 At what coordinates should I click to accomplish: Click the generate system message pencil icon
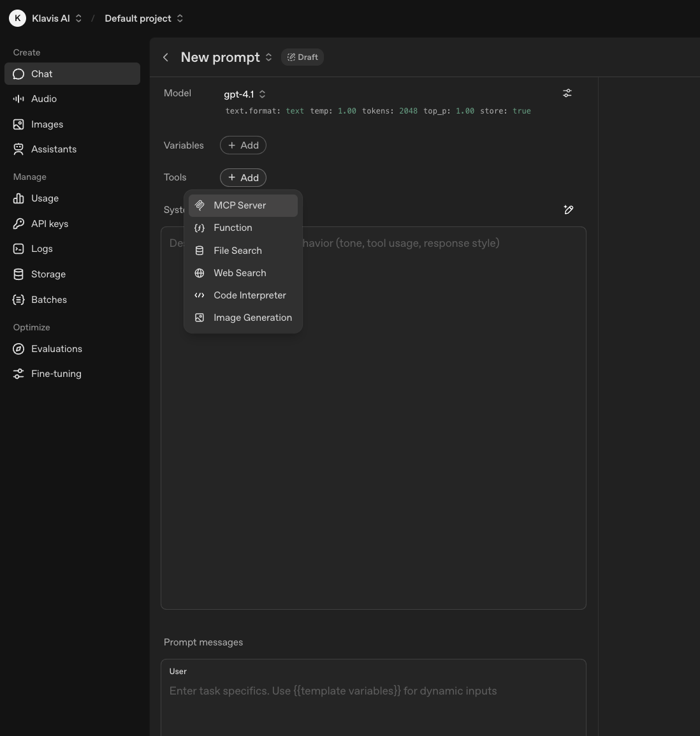coord(568,210)
